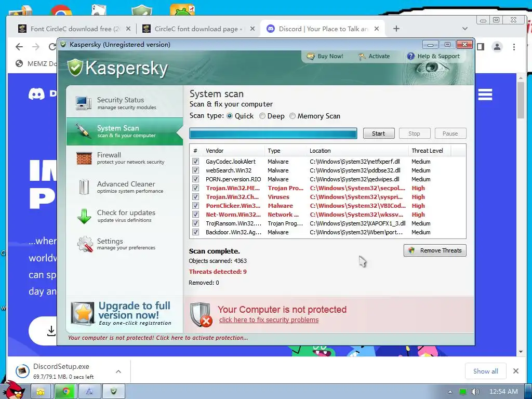
Task: Click the Kaspersky green shield logo
Action: pyautogui.click(x=75, y=68)
